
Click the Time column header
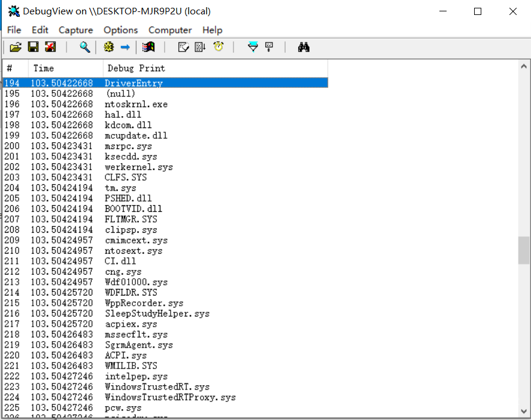[x=66, y=68]
